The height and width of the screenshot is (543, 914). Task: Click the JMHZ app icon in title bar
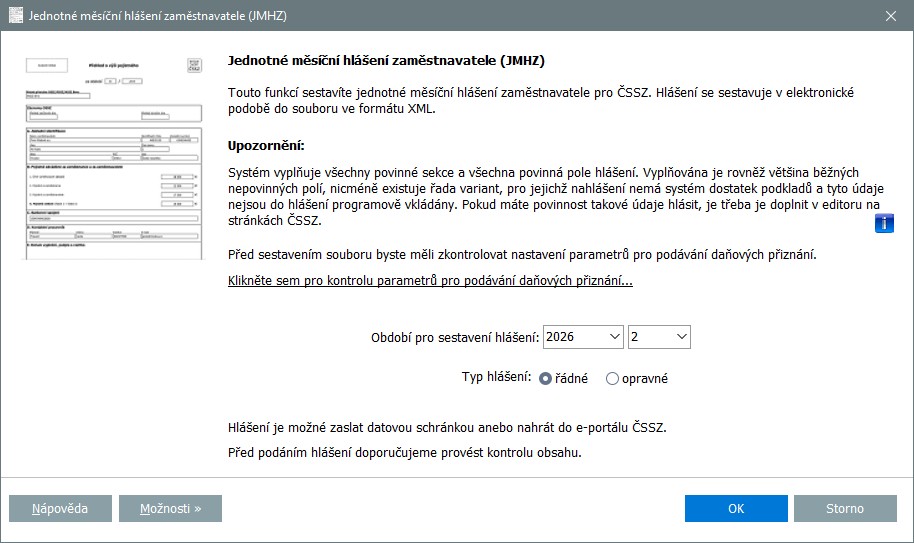click(16, 15)
